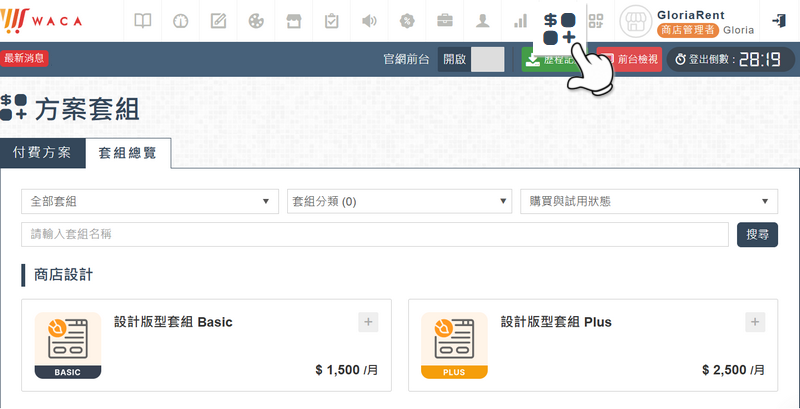
Task: Click the bar chart statistics icon
Action: [520, 20]
